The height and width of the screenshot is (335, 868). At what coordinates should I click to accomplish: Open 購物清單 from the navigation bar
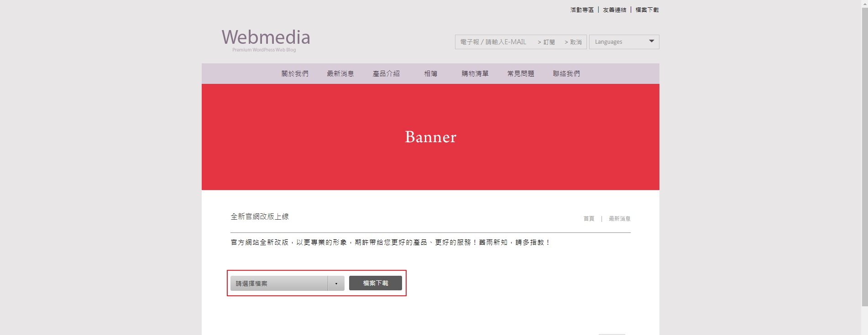tap(475, 74)
